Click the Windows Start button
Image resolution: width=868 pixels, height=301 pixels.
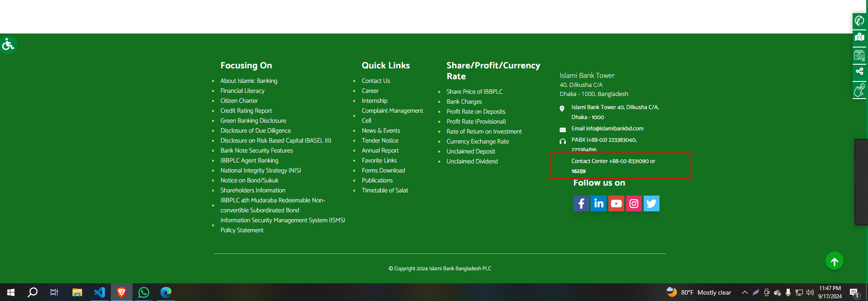tap(11, 292)
